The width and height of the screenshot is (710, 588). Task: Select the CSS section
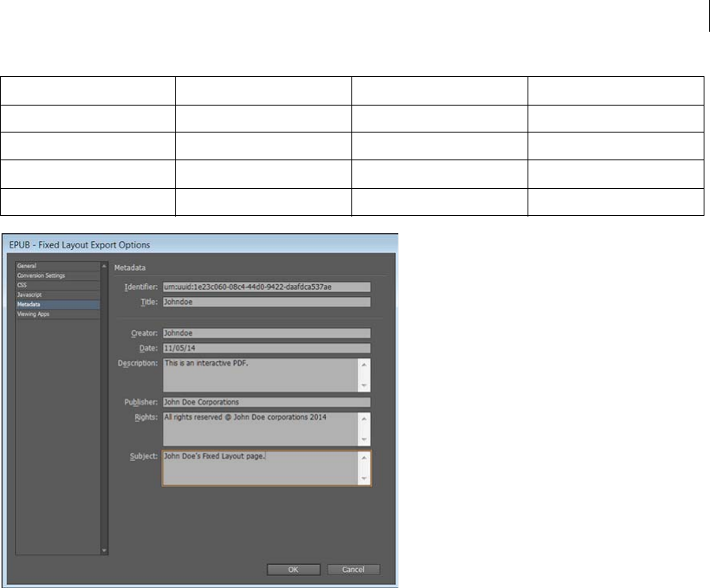57,285
